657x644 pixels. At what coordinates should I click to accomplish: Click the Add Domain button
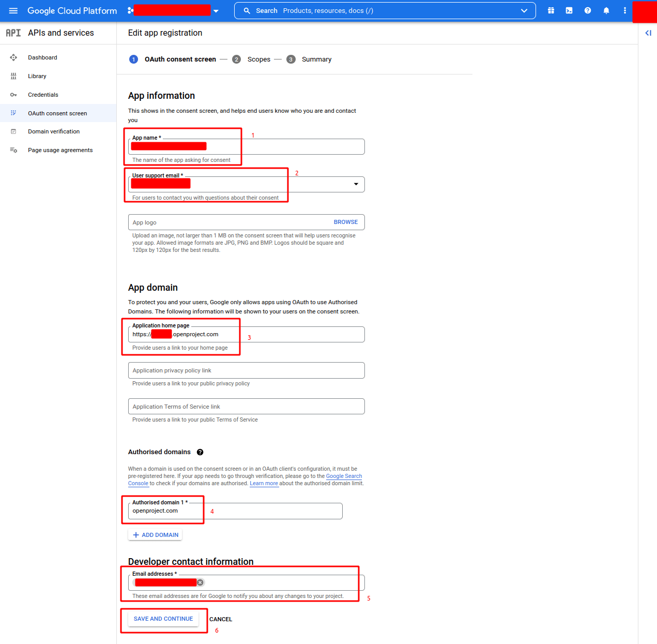155,535
